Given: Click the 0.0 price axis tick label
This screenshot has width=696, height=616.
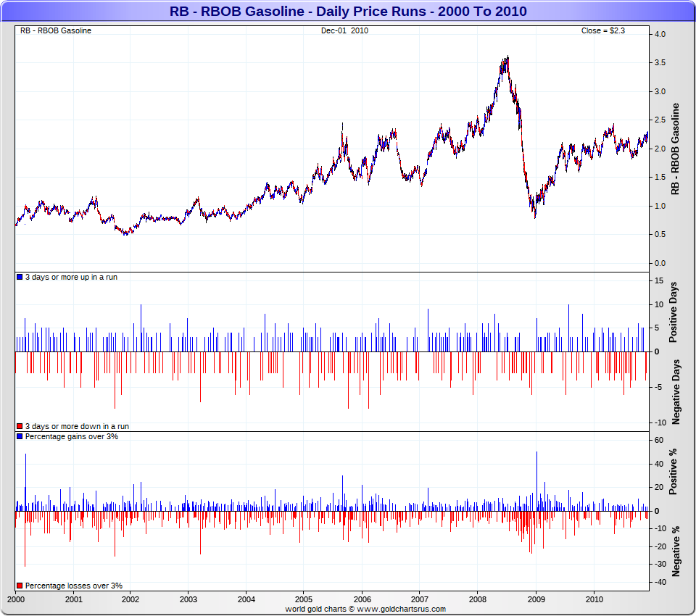Looking at the screenshot, I should pos(660,263).
